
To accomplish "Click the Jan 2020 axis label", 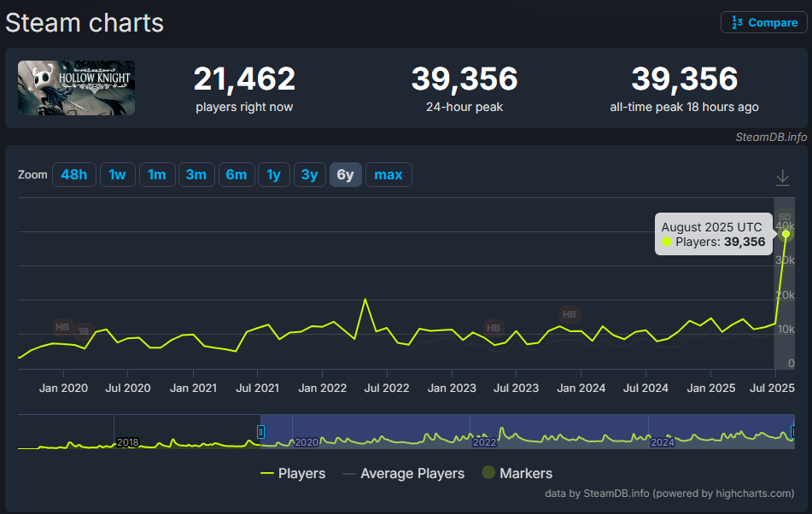I will coord(63,388).
